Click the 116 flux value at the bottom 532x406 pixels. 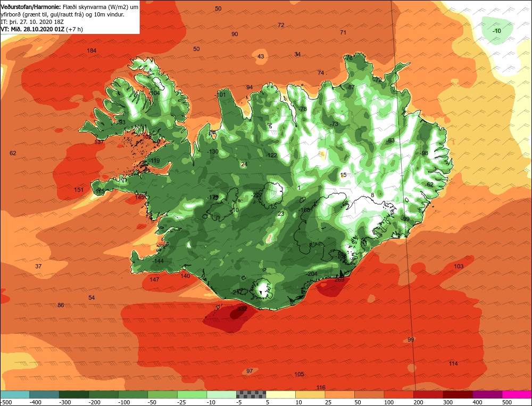pyautogui.click(x=321, y=387)
